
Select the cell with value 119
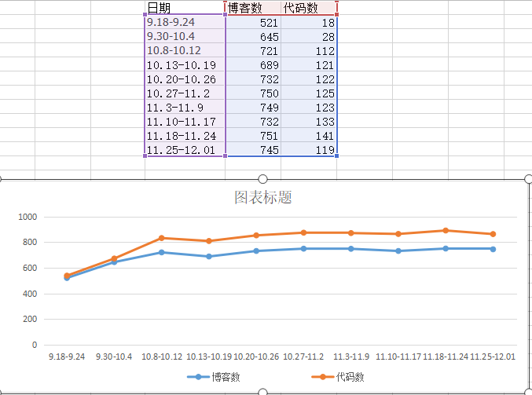point(309,149)
